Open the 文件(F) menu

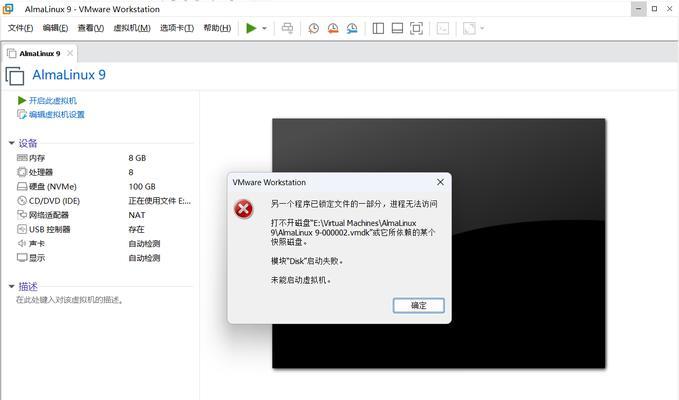[20, 28]
